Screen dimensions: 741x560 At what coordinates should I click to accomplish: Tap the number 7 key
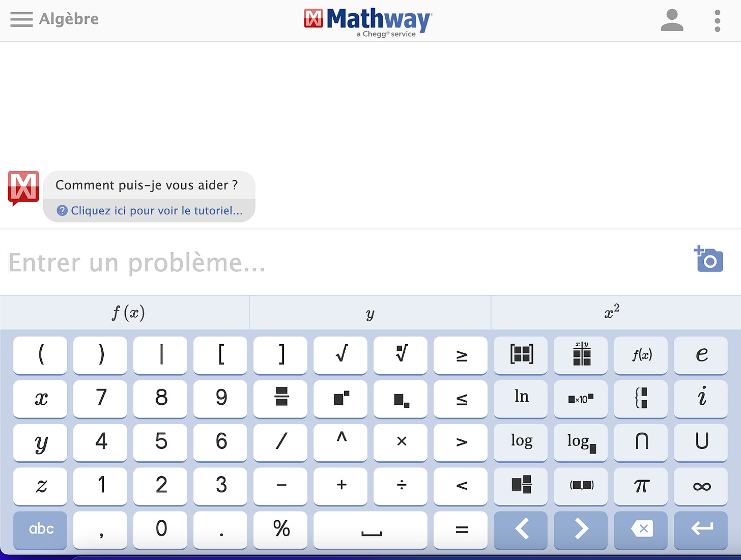tap(100, 399)
